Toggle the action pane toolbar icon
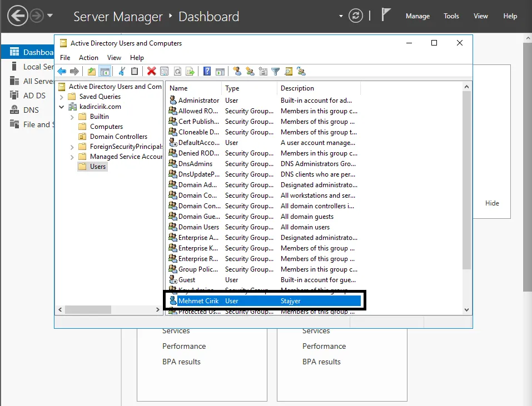532x406 pixels. (220, 72)
